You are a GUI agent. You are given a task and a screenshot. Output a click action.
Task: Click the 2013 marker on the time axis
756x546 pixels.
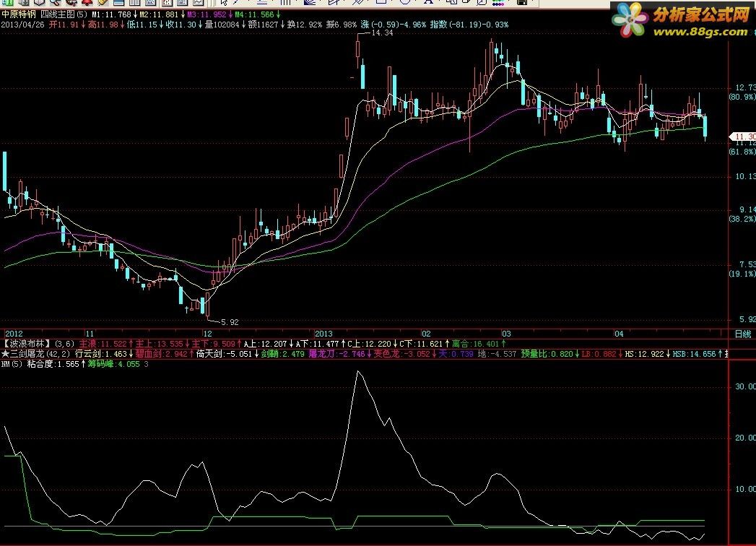click(x=323, y=333)
